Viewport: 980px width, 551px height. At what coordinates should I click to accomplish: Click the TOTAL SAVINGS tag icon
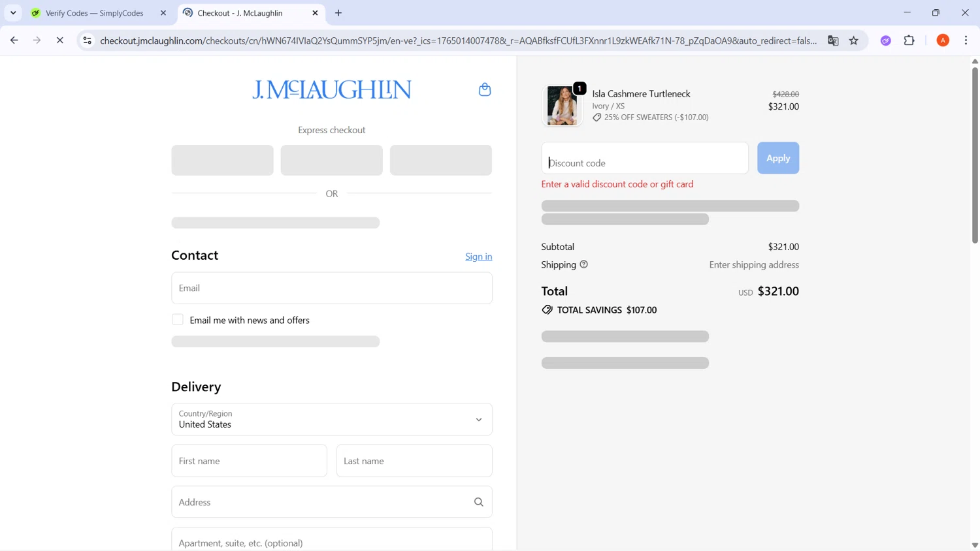[547, 310]
